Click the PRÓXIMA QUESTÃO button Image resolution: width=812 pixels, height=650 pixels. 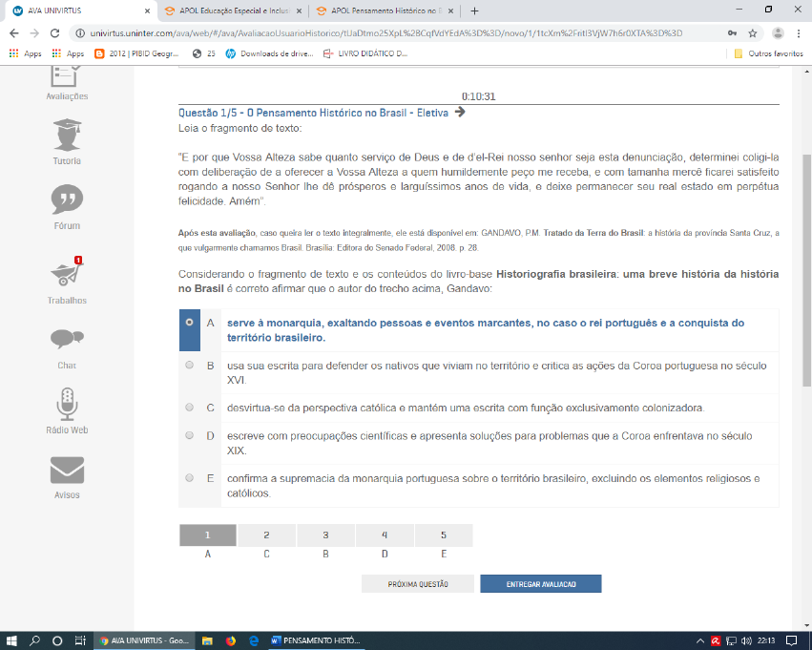pyautogui.click(x=417, y=584)
